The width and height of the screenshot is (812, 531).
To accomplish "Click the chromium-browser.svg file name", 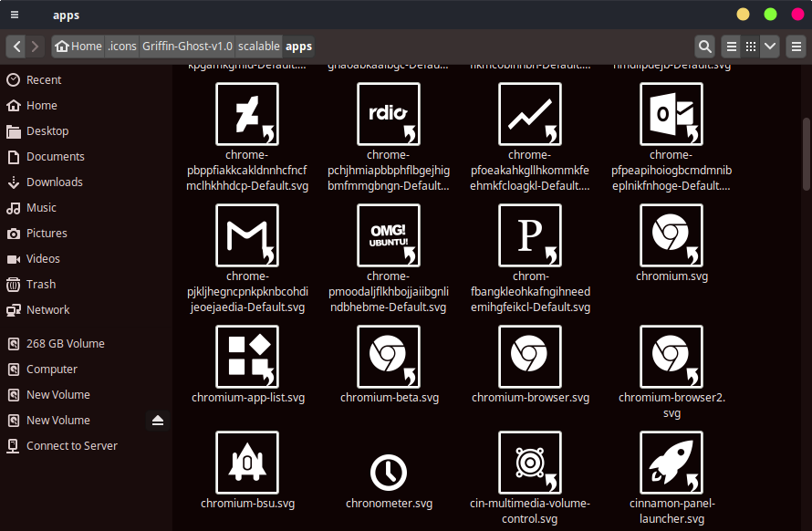I will pos(530,398).
